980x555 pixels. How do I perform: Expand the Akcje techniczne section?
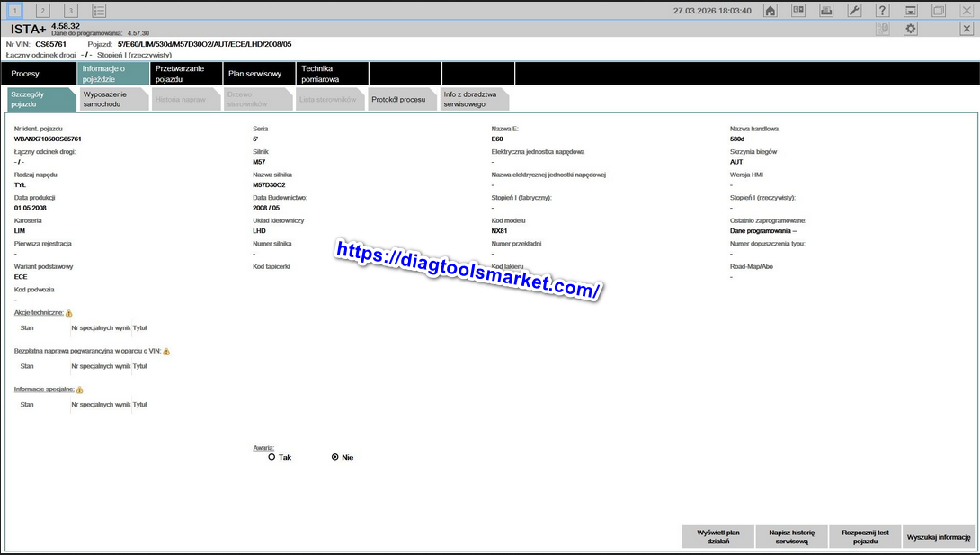[38, 312]
